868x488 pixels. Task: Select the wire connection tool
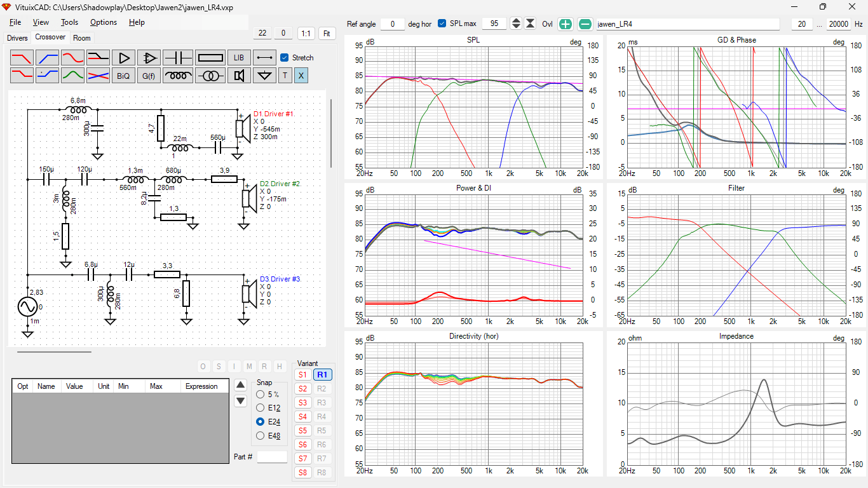(x=264, y=58)
